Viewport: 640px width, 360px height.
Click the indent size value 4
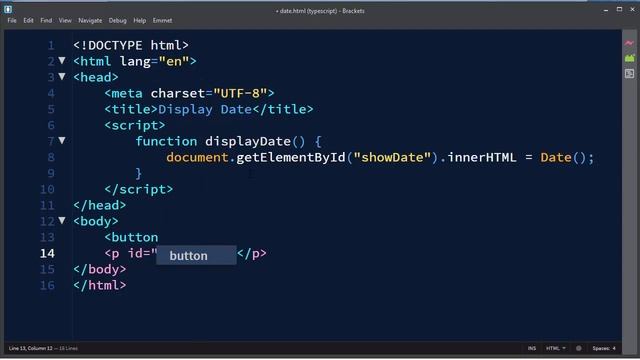614,348
